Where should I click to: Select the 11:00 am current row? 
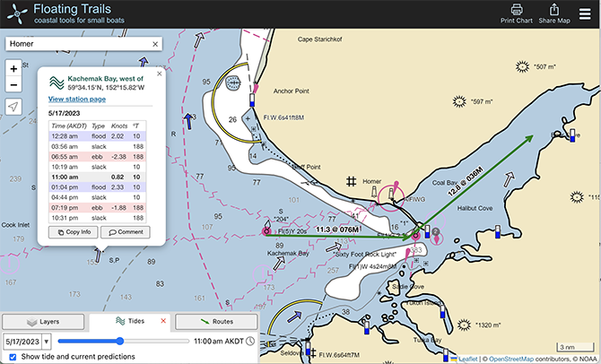pyautogui.click(x=98, y=177)
